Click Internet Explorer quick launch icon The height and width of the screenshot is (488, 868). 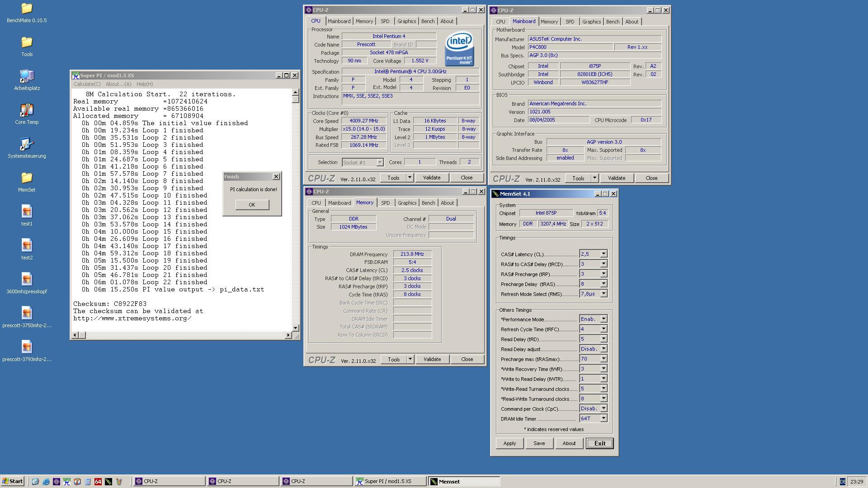coord(46,482)
